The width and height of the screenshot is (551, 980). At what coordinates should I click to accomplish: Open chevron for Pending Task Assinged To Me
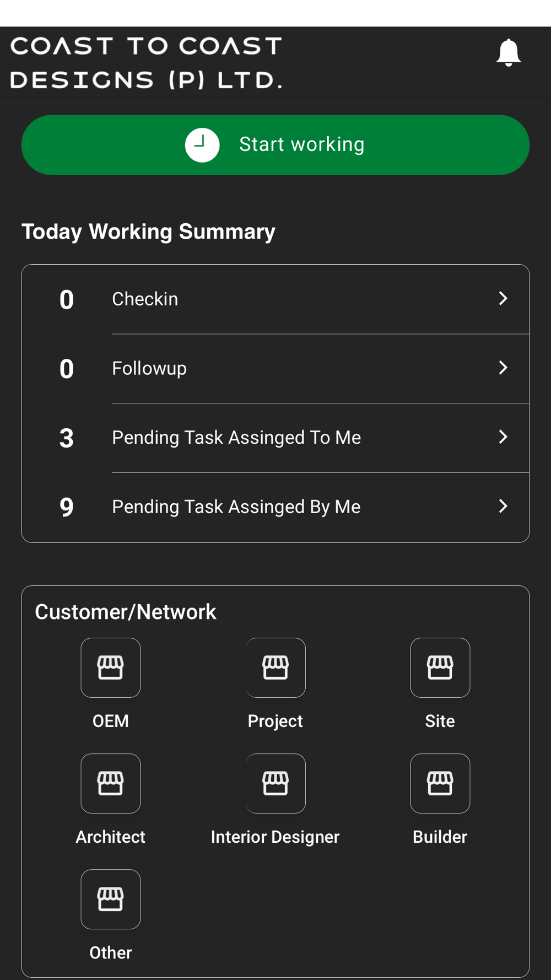[x=503, y=437]
